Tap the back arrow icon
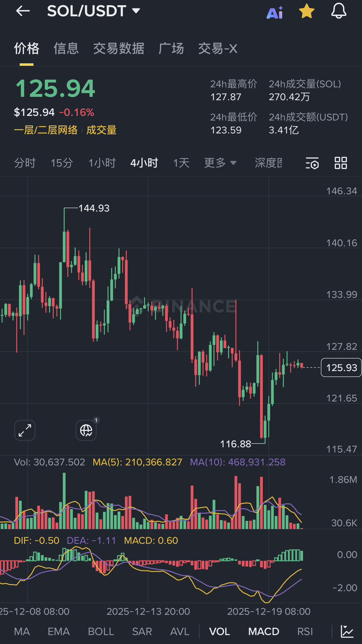Viewport: 362px width, 644px height. click(x=23, y=11)
